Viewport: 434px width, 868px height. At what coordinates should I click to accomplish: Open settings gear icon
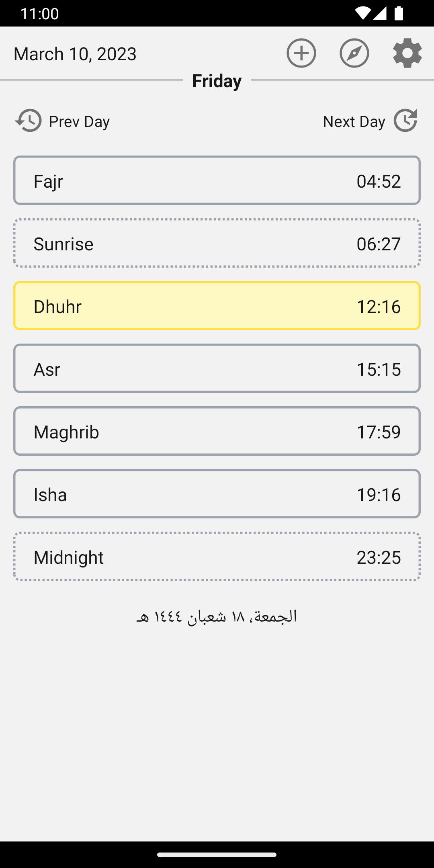pyautogui.click(x=407, y=53)
